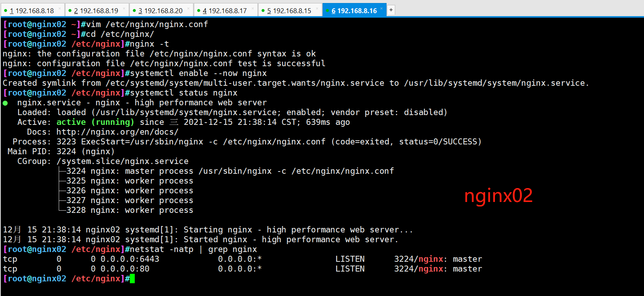Open a new session tab with plus button
The image size is (644, 296).
(391, 10)
